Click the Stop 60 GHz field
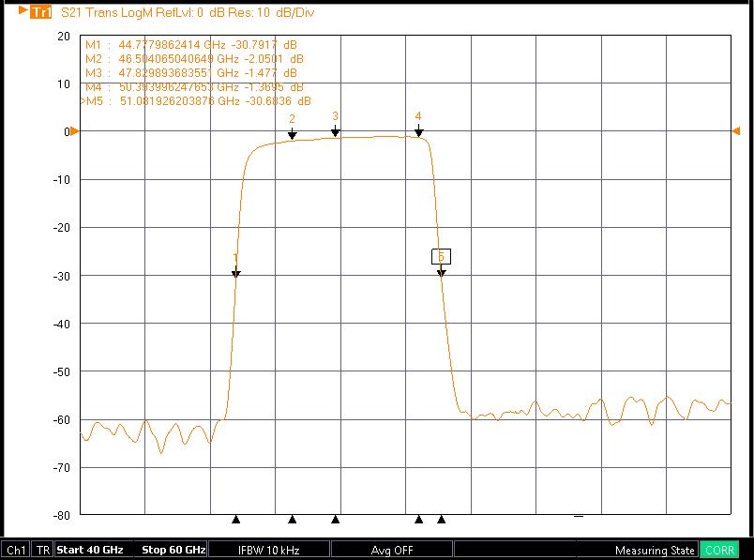 pos(173,550)
